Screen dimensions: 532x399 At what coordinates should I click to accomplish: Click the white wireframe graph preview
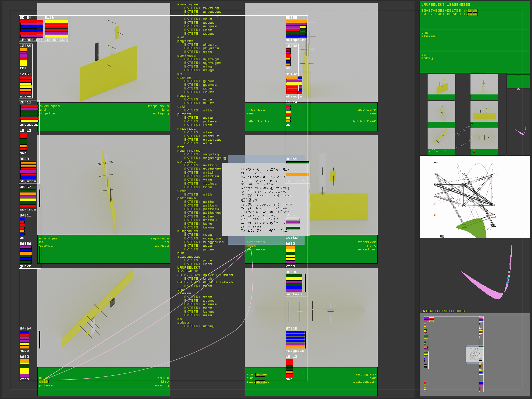[x=474, y=197]
